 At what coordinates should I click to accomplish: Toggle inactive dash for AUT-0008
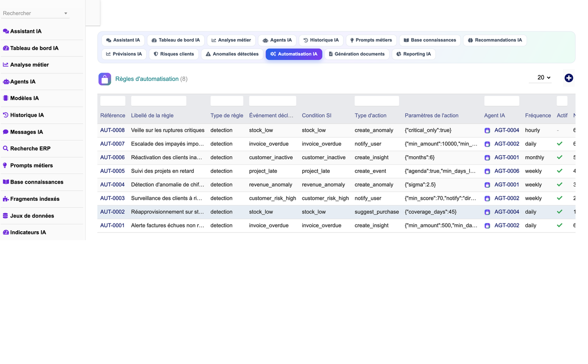pyautogui.click(x=558, y=130)
